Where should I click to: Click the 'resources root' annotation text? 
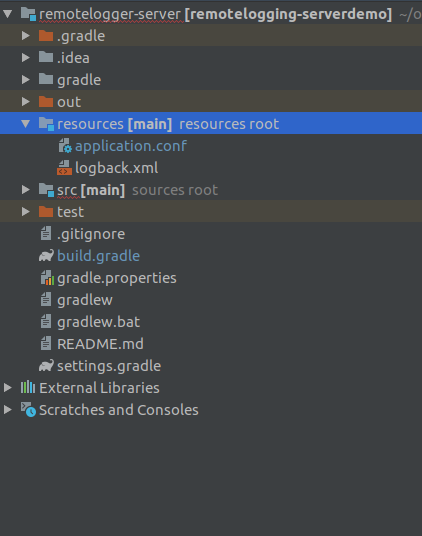(229, 124)
